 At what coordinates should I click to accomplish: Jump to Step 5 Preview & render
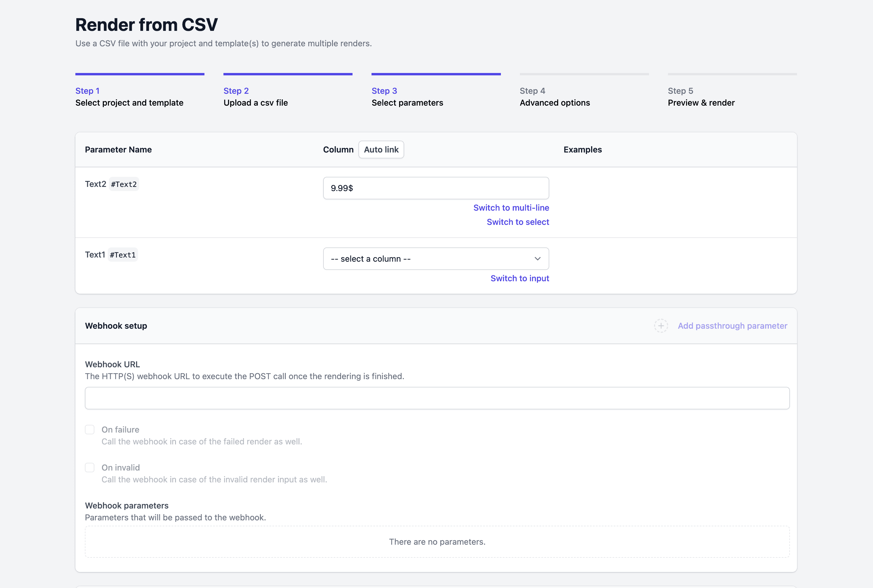(701, 97)
